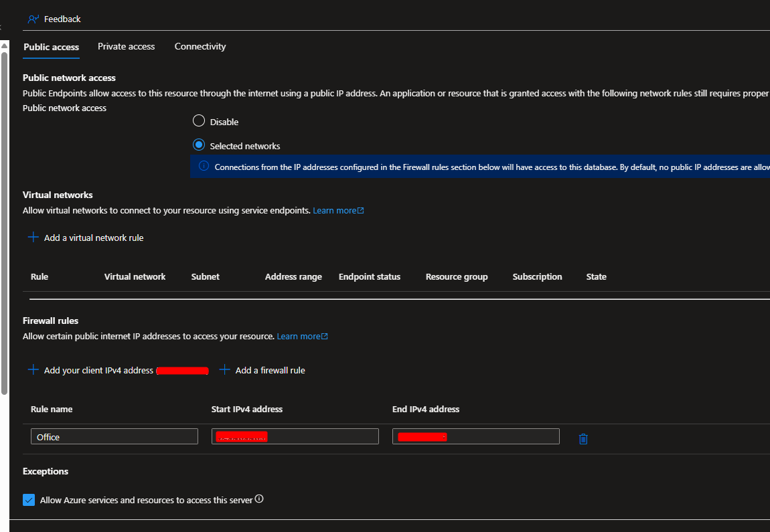Click the Start IPv4 address input field
The image size is (770, 532).
coord(295,436)
